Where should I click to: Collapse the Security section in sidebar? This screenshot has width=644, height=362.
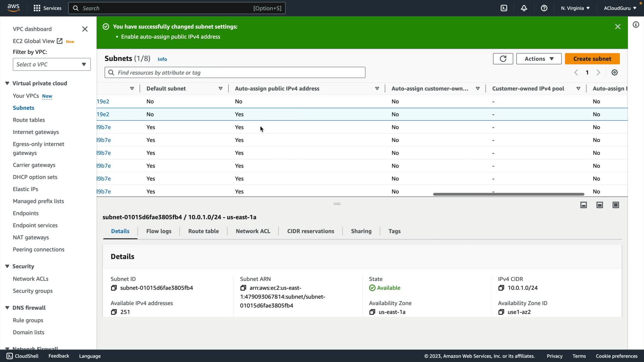7,266
